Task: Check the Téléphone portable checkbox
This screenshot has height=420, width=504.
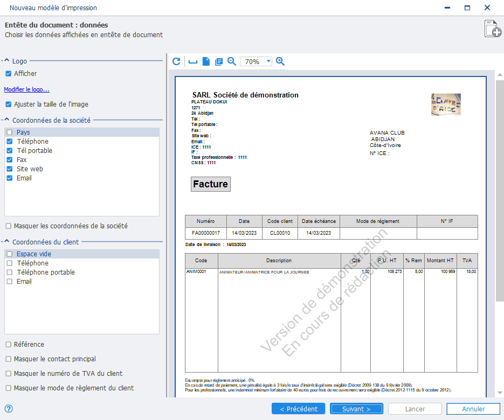Action: pos(10,272)
